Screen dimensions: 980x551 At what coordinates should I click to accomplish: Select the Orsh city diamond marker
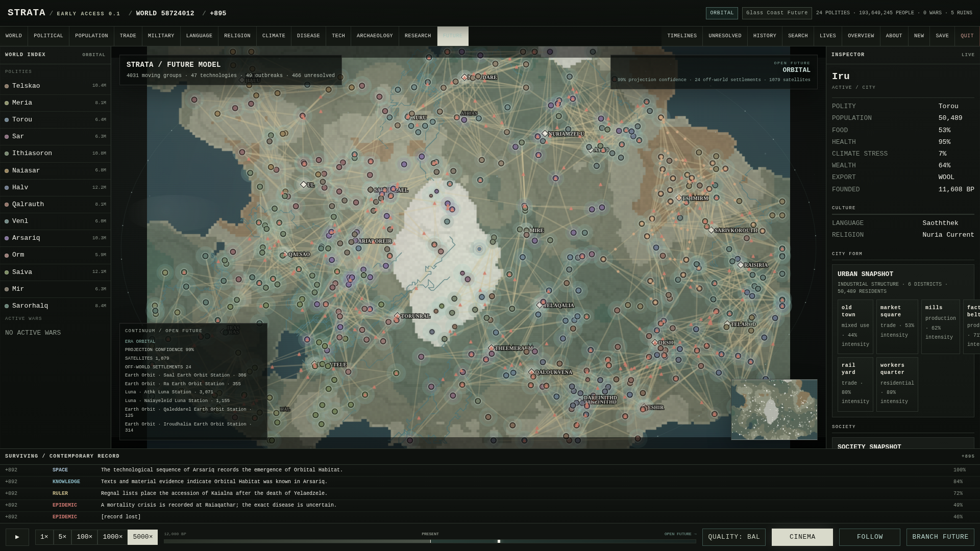coord(655,343)
